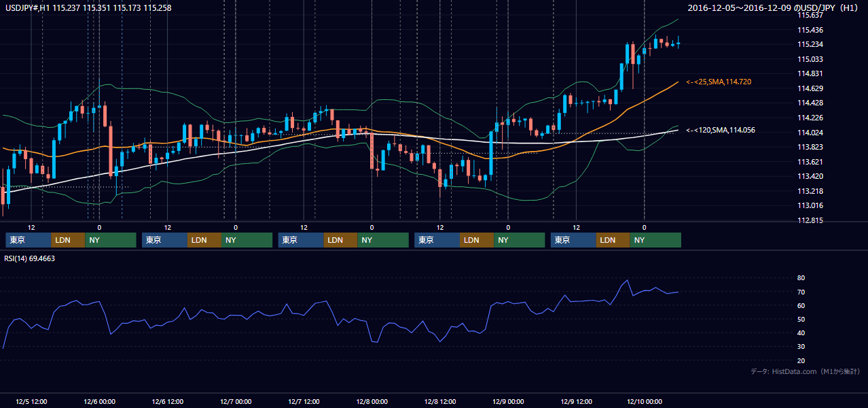Select the 12/8 00:00 time label
This screenshot has height=408, width=868.
coord(372,402)
